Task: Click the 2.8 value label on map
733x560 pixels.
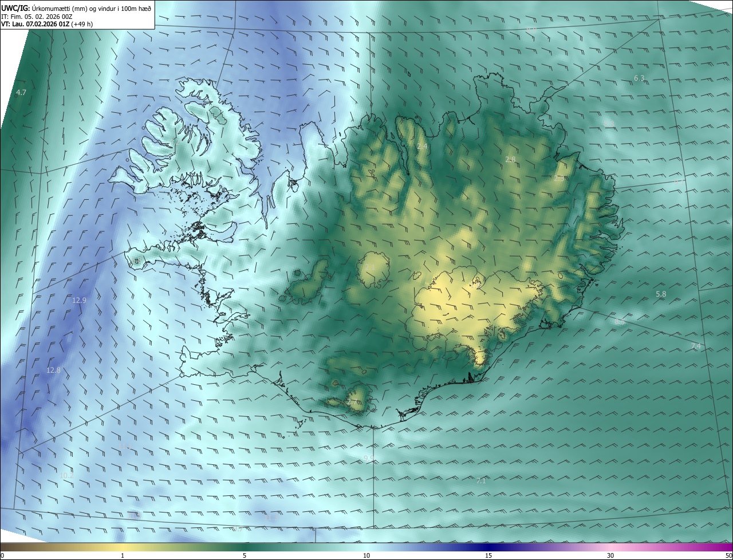Action: coord(510,159)
